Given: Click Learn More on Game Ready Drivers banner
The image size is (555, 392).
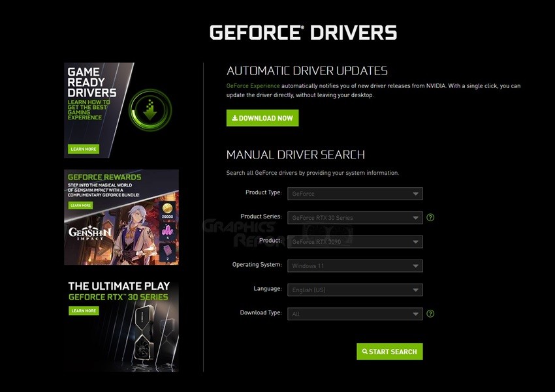Looking at the screenshot, I should point(84,149).
